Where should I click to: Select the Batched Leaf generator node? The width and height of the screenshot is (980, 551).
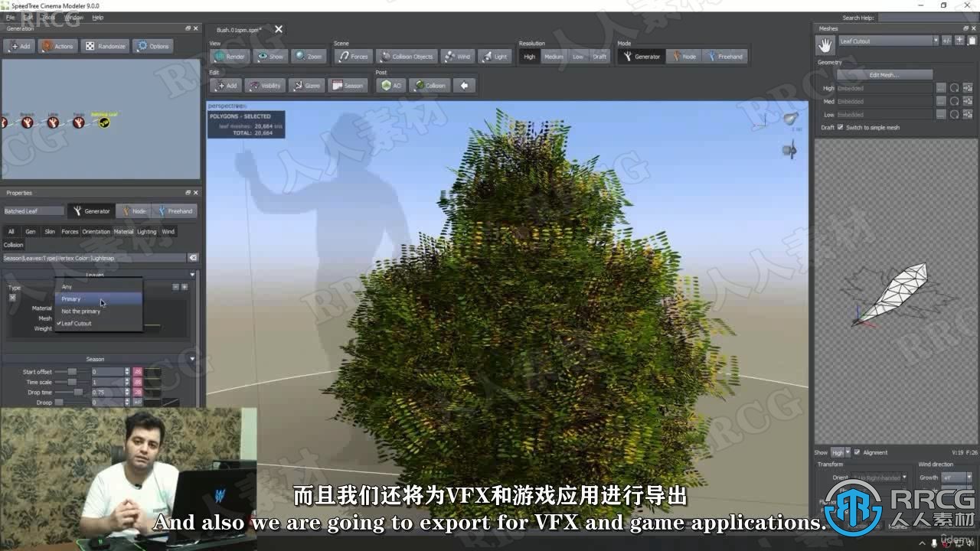point(104,122)
